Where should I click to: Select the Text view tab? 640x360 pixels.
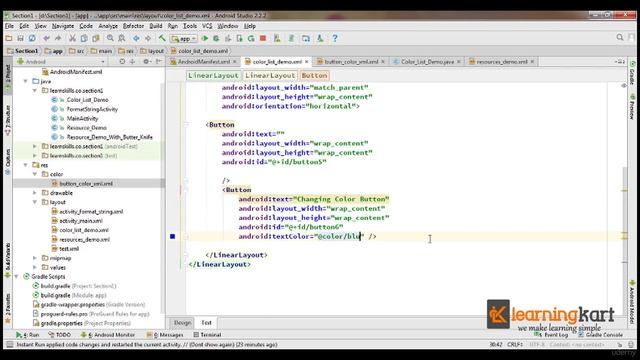207,323
